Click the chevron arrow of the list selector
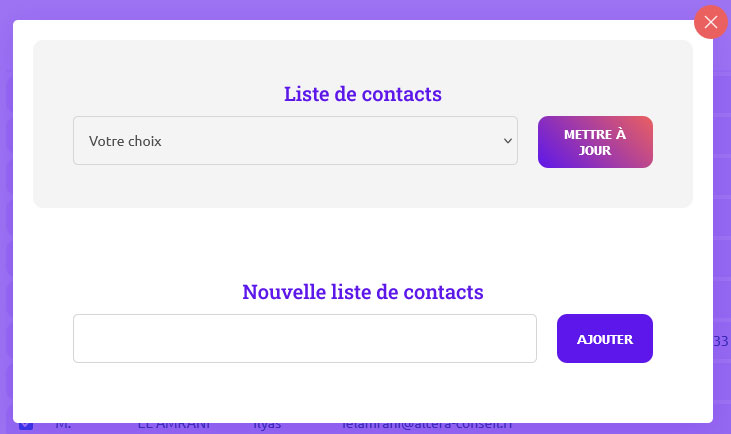Viewport: 731px width, 434px height. [506, 141]
